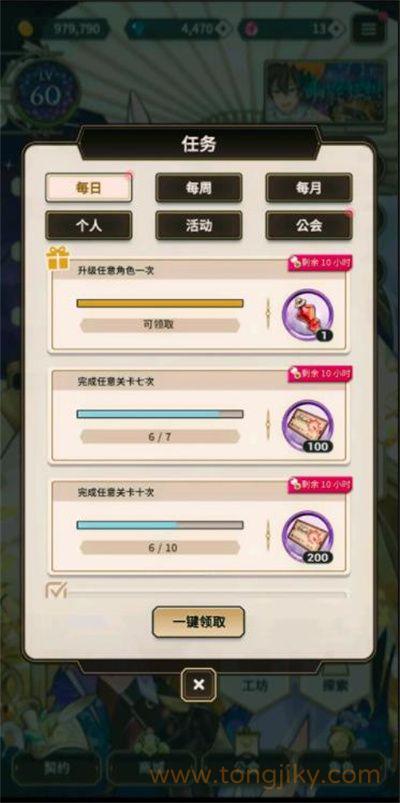
Task: Click the checkmark icon beside bottom progress bar
Action: click(x=56, y=590)
